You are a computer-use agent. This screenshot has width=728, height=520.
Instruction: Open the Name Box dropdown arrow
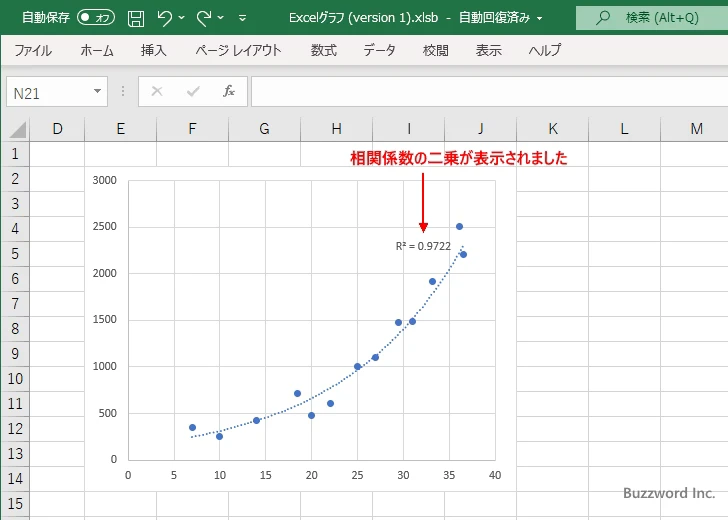click(97, 91)
